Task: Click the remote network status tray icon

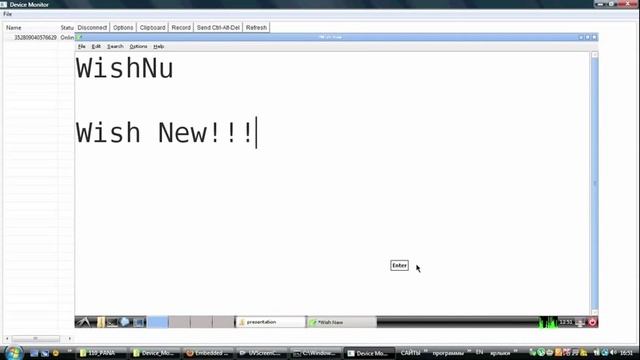Action: tap(580, 322)
